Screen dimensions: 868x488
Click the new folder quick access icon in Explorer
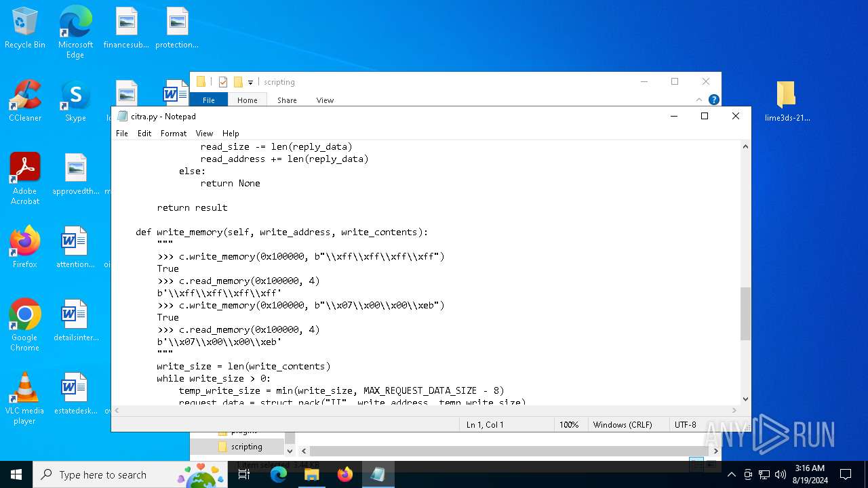238,82
